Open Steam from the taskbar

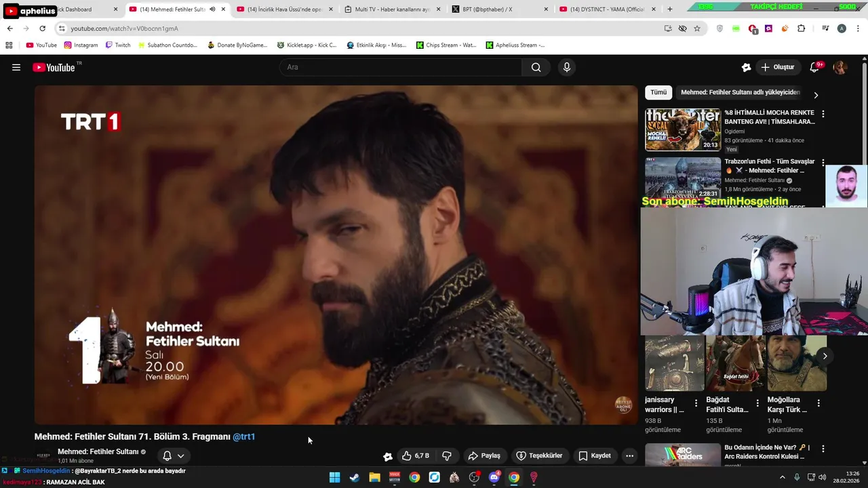point(355,477)
